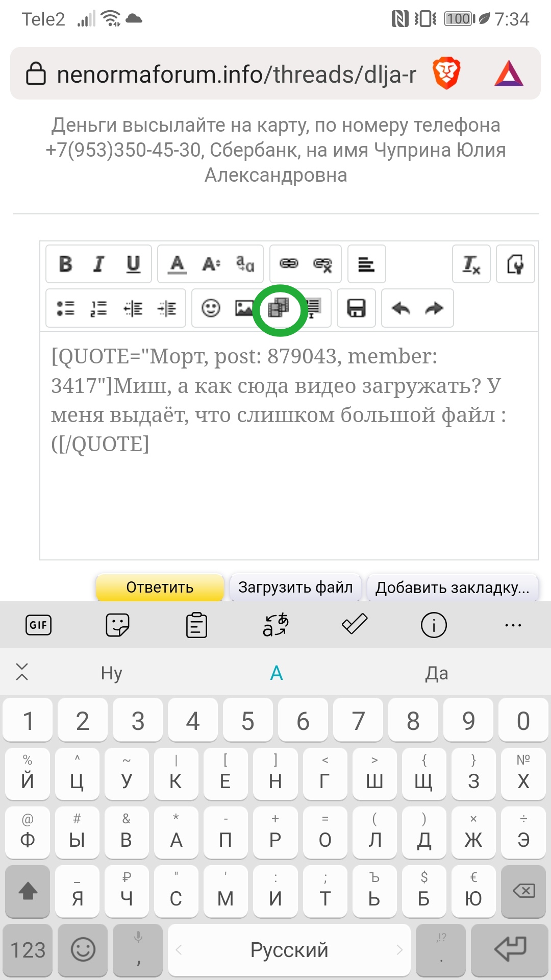Toggle underline text formatting

[133, 264]
